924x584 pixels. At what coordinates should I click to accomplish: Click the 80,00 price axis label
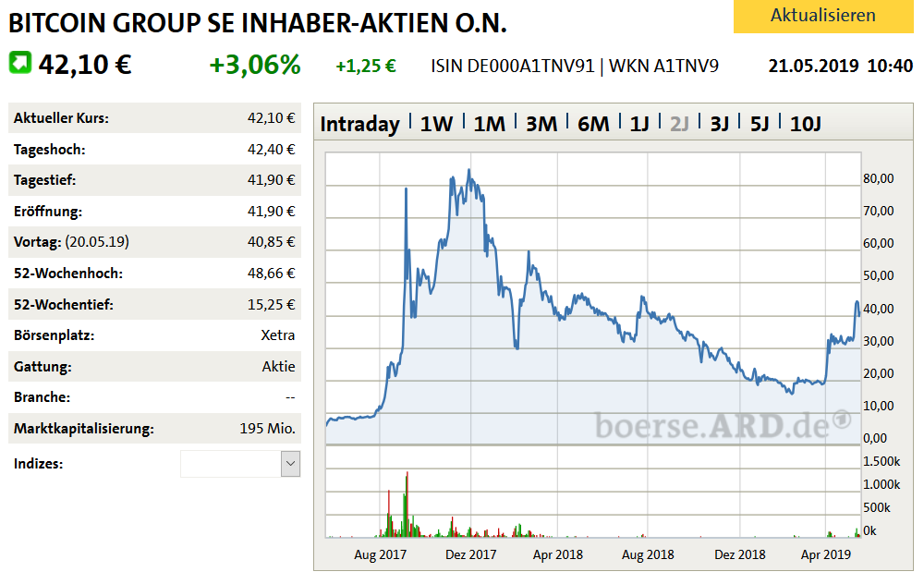point(879,178)
